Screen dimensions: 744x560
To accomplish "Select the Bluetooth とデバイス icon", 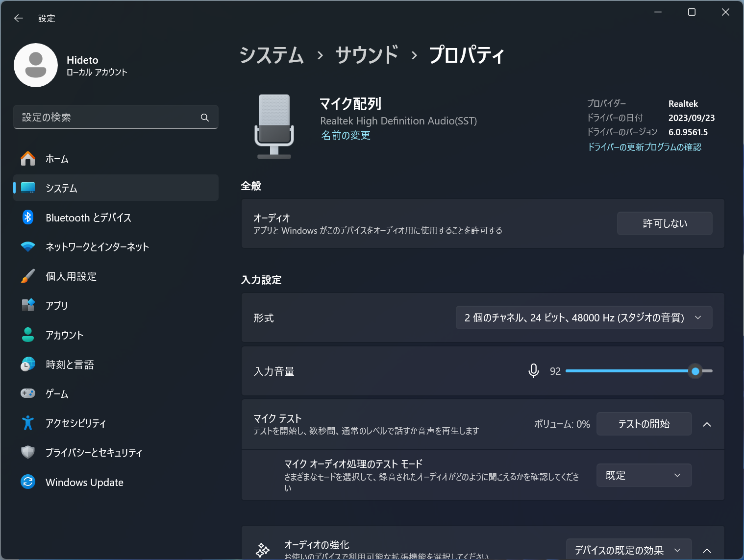I will pyautogui.click(x=28, y=217).
